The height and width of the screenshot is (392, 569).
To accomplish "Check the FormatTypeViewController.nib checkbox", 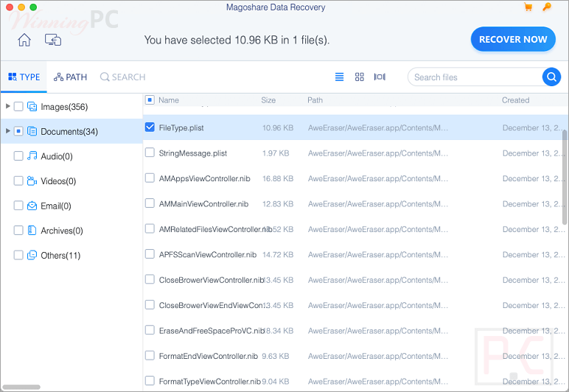I will point(150,381).
